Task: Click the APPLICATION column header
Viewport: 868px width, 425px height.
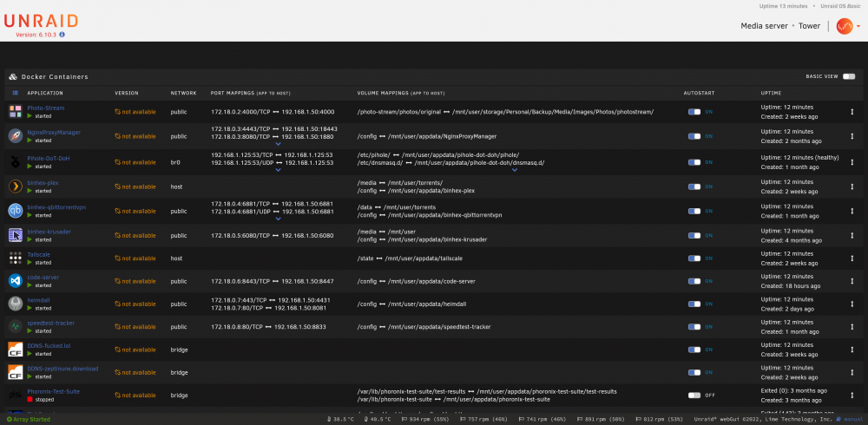Action: [x=45, y=93]
